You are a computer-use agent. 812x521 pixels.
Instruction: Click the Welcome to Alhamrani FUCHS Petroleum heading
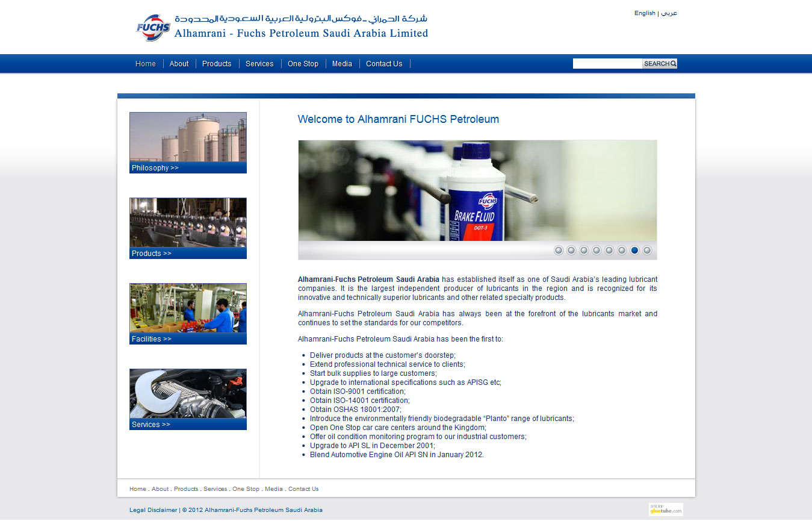(x=398, y=119)
